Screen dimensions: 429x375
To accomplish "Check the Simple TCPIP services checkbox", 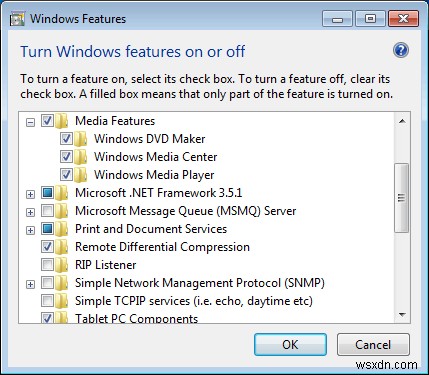I will [x=47, y=301].
